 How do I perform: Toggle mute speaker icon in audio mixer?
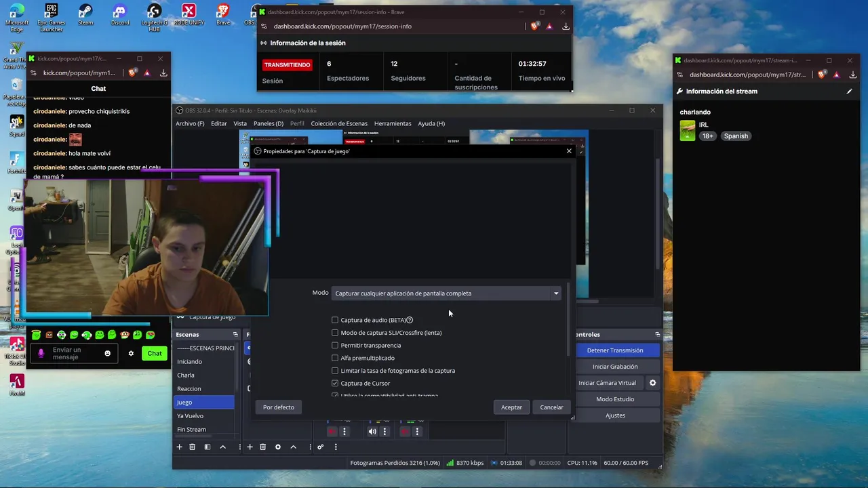point(372,431)
